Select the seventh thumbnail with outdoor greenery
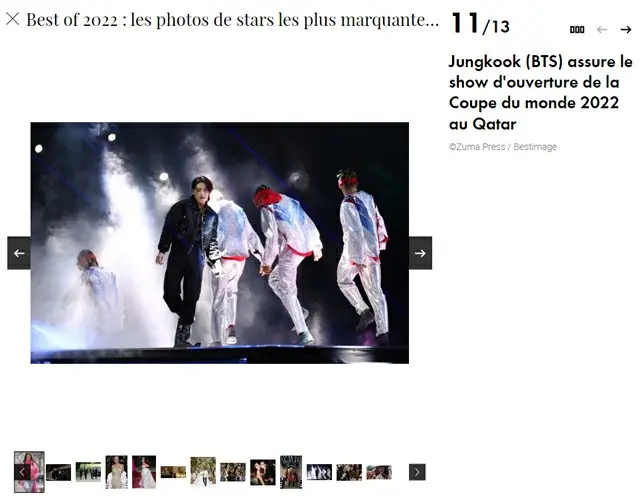Screen dimensions: 640x504 pos(203,472)
